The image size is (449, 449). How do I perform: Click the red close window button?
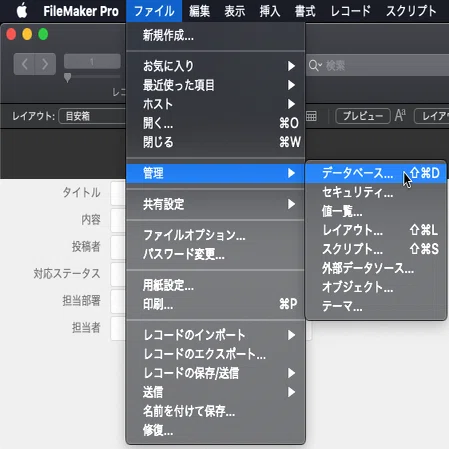11,34
